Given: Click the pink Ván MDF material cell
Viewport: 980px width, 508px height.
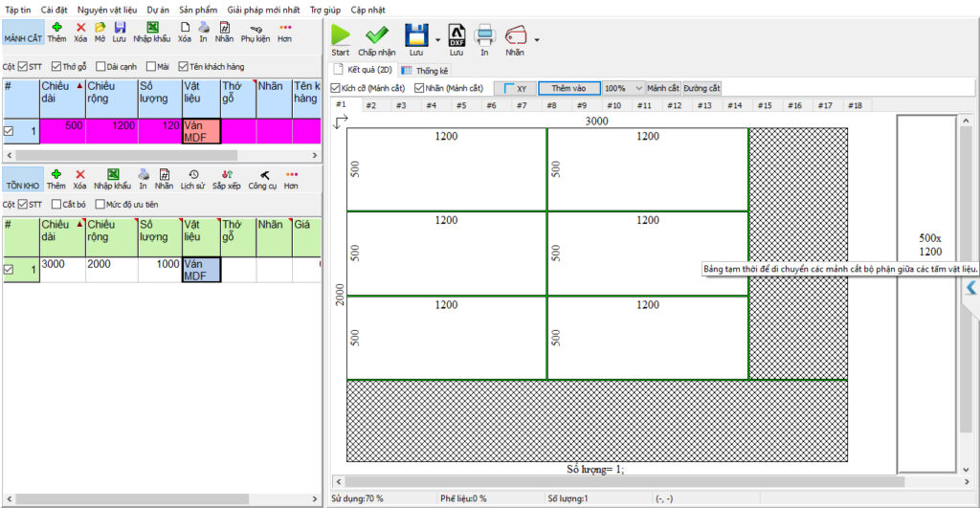Looking at the screenshot, I should (201, 131).
